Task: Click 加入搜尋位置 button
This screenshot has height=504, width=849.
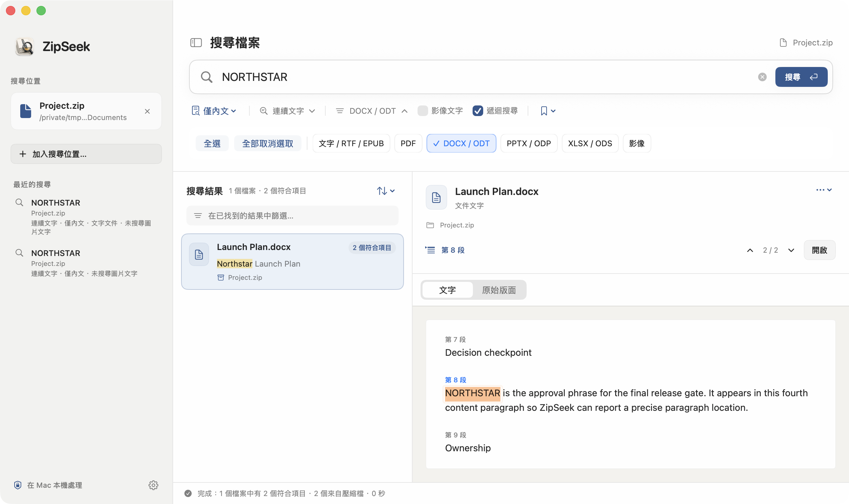Action: [86, 154]
